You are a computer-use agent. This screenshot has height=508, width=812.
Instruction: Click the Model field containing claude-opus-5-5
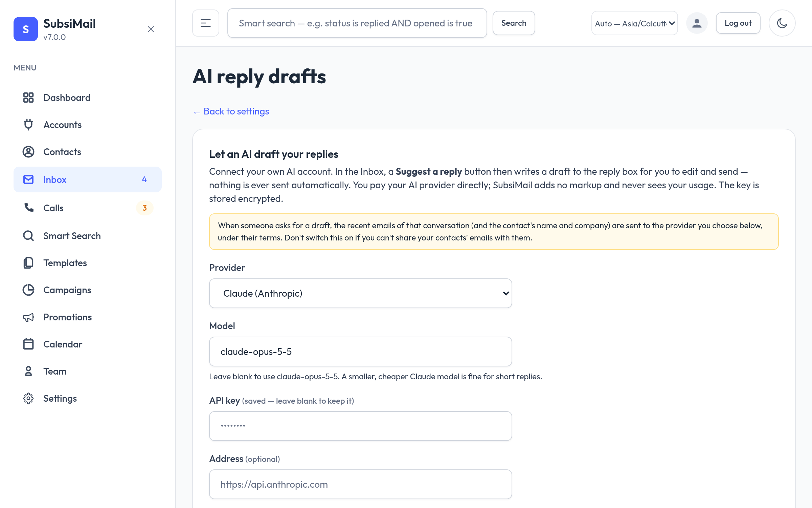pos(361,352)
